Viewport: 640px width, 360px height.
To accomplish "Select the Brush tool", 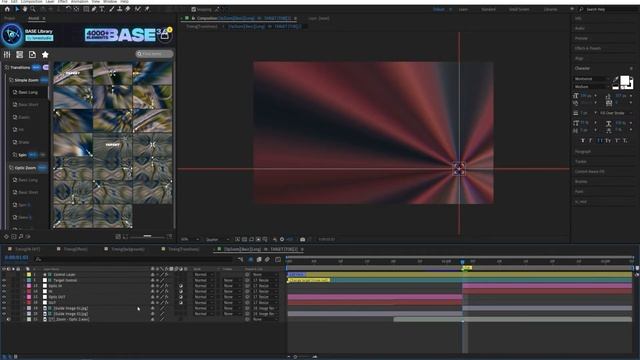I will tap(111, 9).
